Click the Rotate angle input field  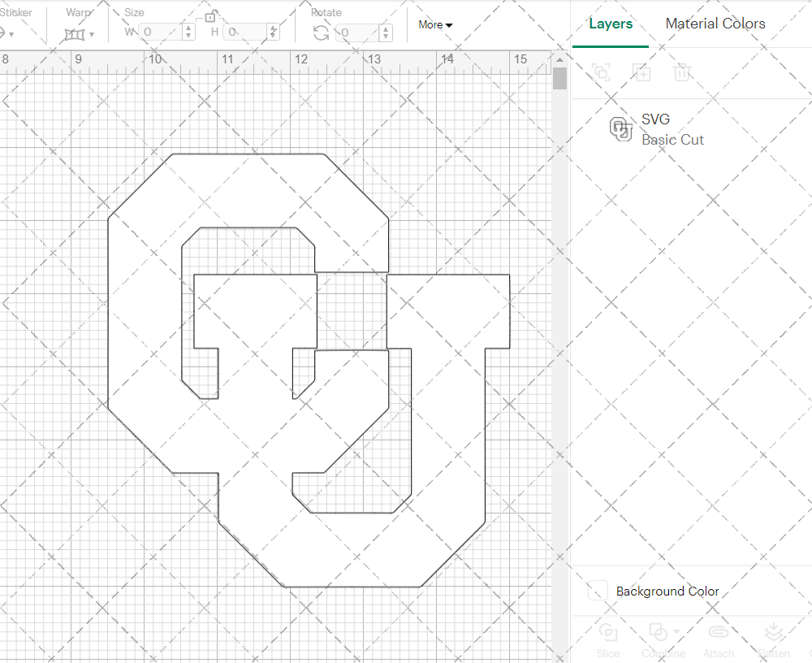tap(358, 32)
